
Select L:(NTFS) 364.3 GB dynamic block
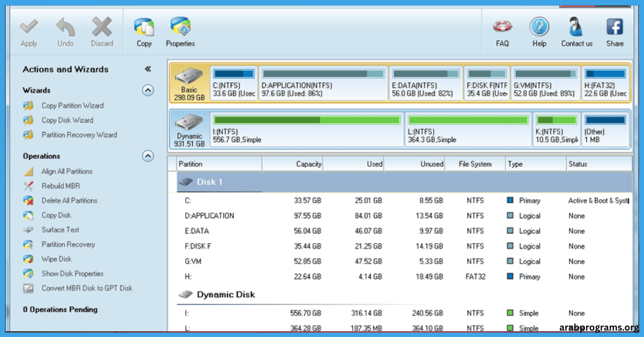[468, 129]
